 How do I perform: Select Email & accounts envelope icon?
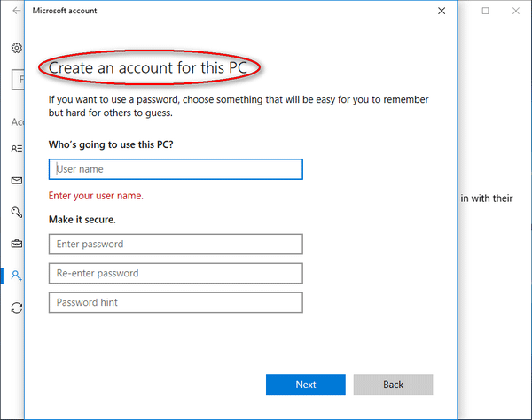tap(16, 181)
